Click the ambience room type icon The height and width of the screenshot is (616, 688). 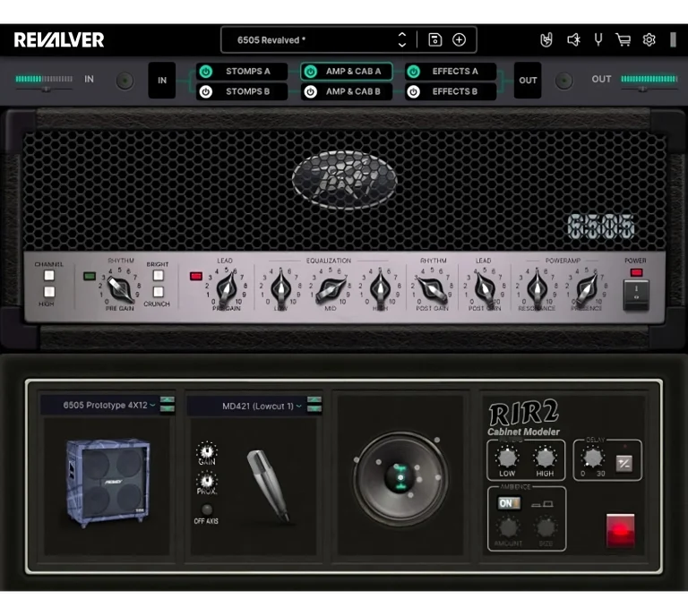(x=542, y=504)
